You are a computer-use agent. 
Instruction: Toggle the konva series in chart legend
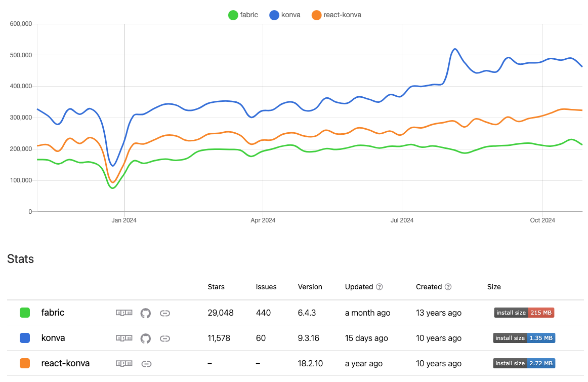tap(285, 15)
